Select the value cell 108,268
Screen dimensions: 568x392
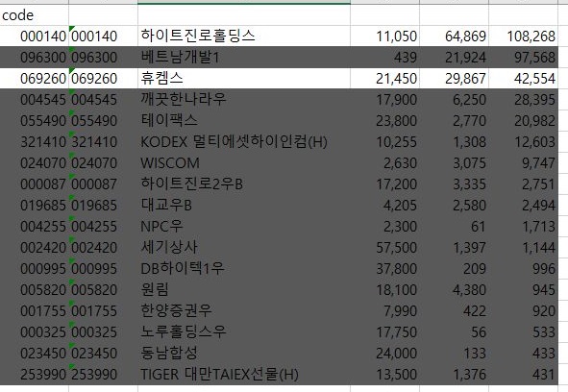pyautogui.click(x=524, y=36)
